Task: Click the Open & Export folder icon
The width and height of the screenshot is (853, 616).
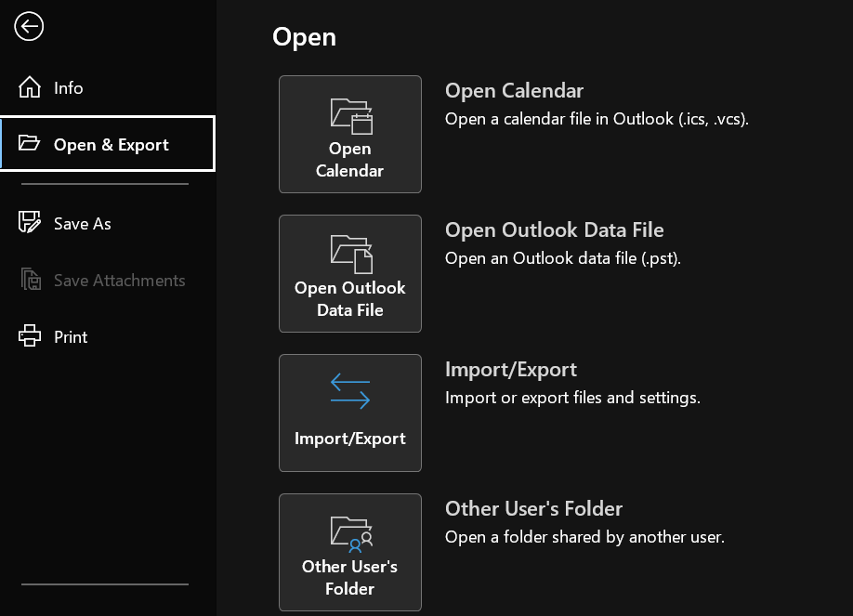Action: click(29, 143)
